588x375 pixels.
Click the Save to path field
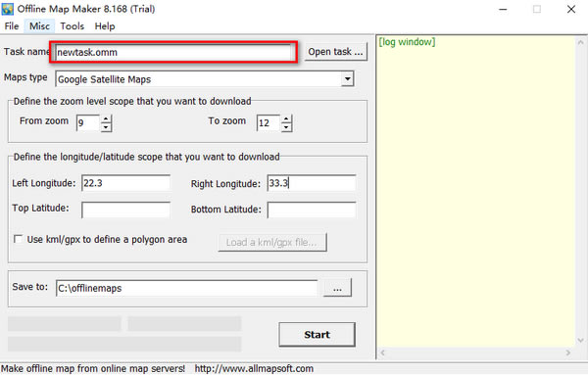click(187, 288)
